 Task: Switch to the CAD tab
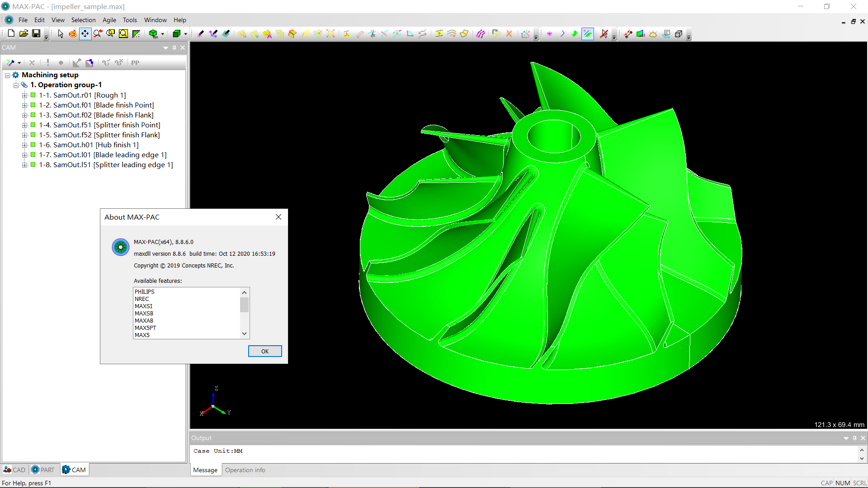[x=14, y=470]
